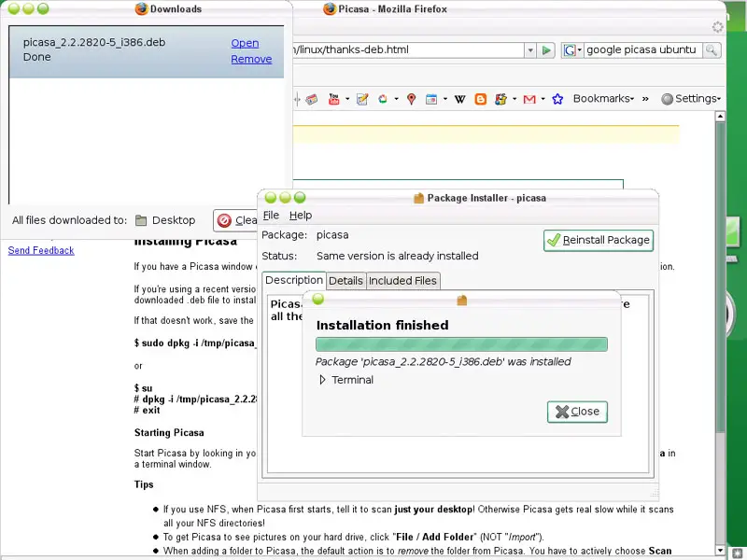747x560 pixels.
Task: Click the 'Done' download status text
Action: [36, 57]
